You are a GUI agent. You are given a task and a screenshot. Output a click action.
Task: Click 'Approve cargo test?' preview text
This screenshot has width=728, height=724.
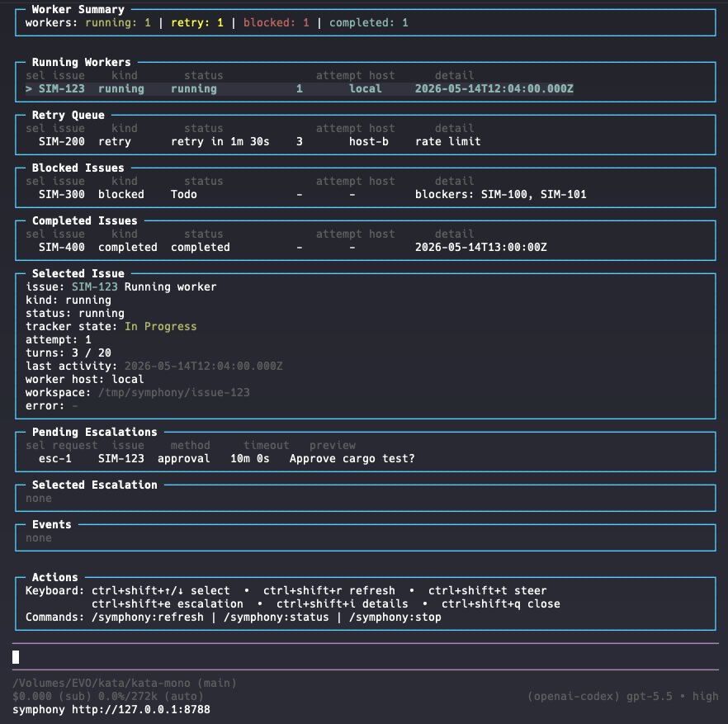pyautogui.click(x=352, y=459)
